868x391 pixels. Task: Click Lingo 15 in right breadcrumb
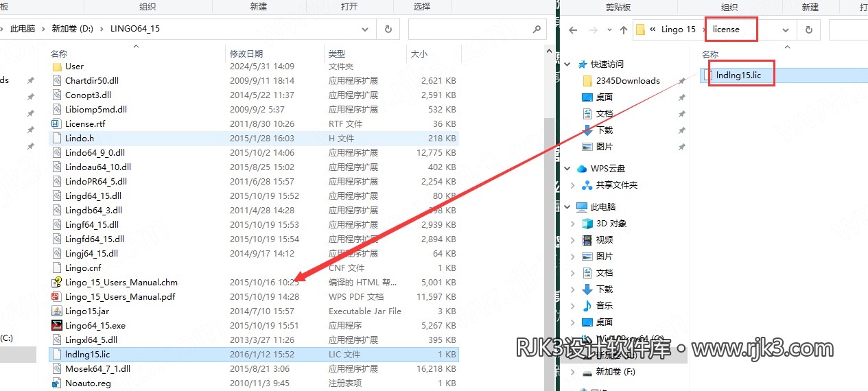679,30
